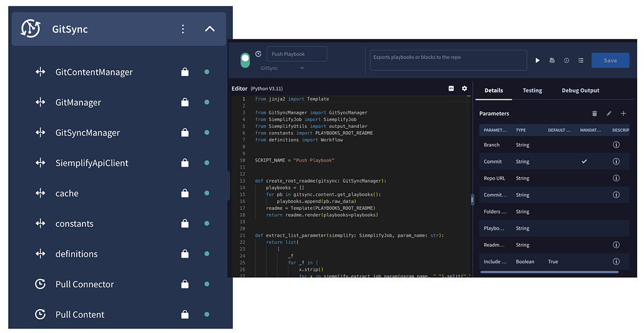This screenshot has width=644, height=333.
Task: Click the SCRIPT_NAME line in the editor
Action: (x=294, y=160)
